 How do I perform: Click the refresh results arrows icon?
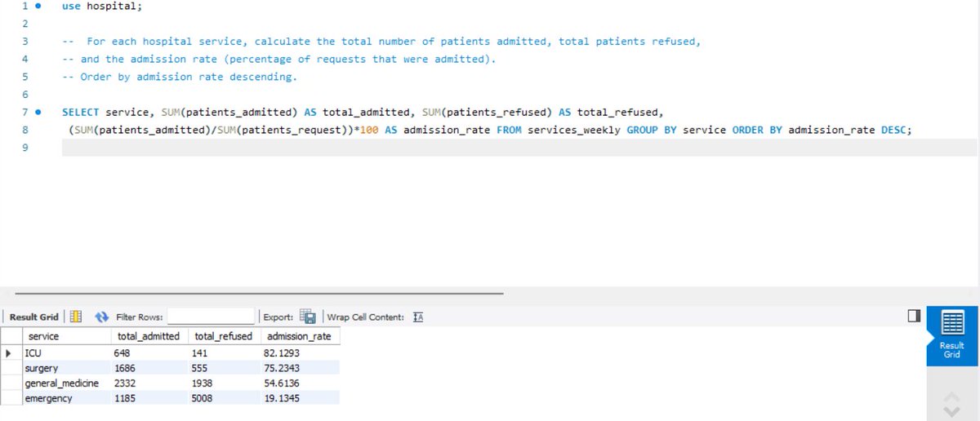click(x=102, y=317)
